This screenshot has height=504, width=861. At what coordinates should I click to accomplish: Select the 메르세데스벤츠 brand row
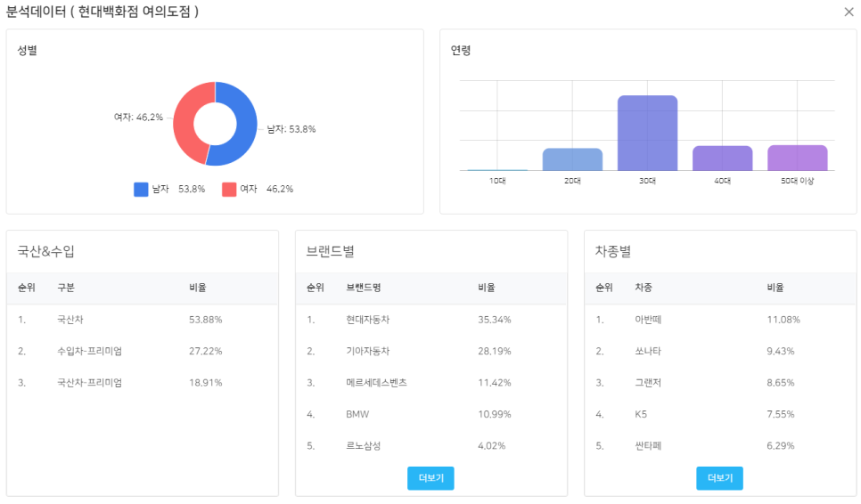[431, 383]
